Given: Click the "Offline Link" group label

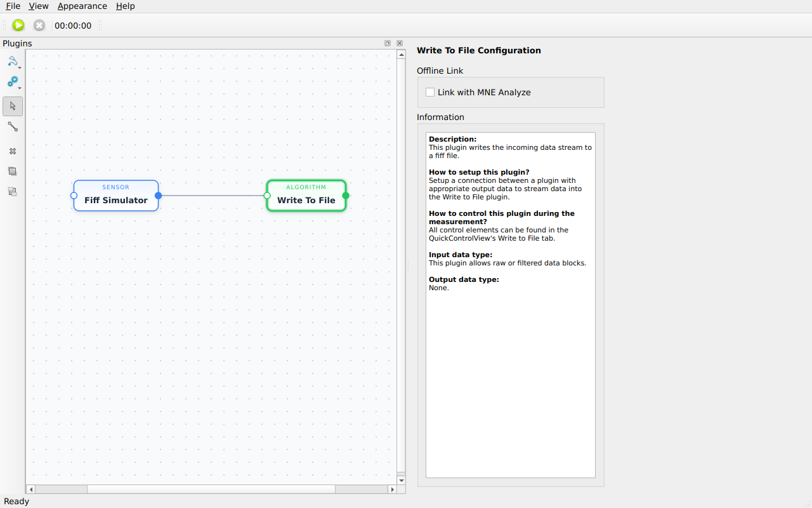Looking at the screenshot, I should tap(440, 71).
